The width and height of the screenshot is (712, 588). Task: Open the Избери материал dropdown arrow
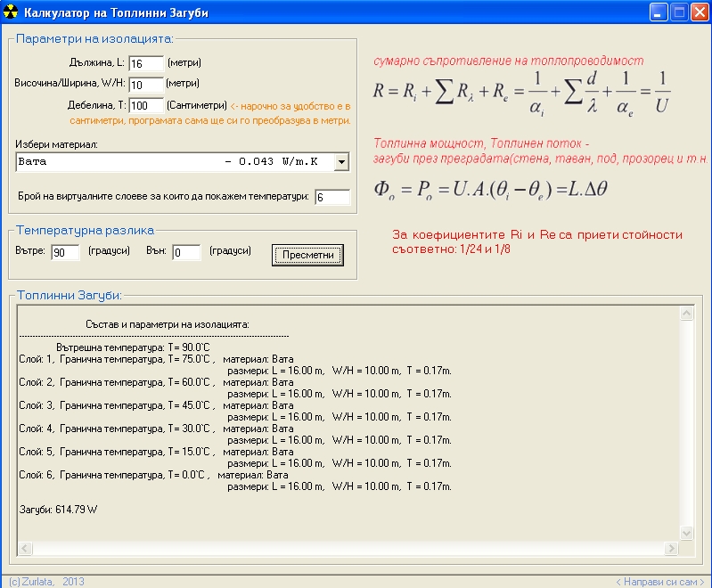point(340,161)
